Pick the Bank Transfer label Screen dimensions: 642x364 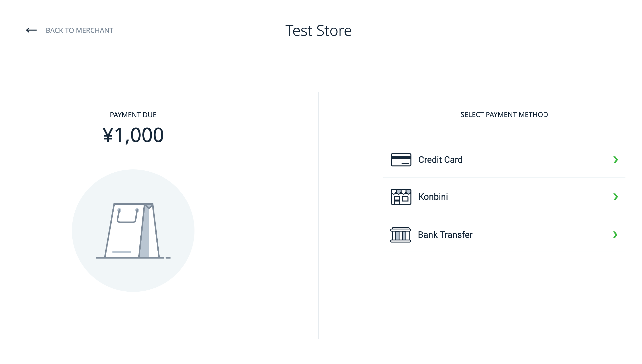[x=445, y=235]
